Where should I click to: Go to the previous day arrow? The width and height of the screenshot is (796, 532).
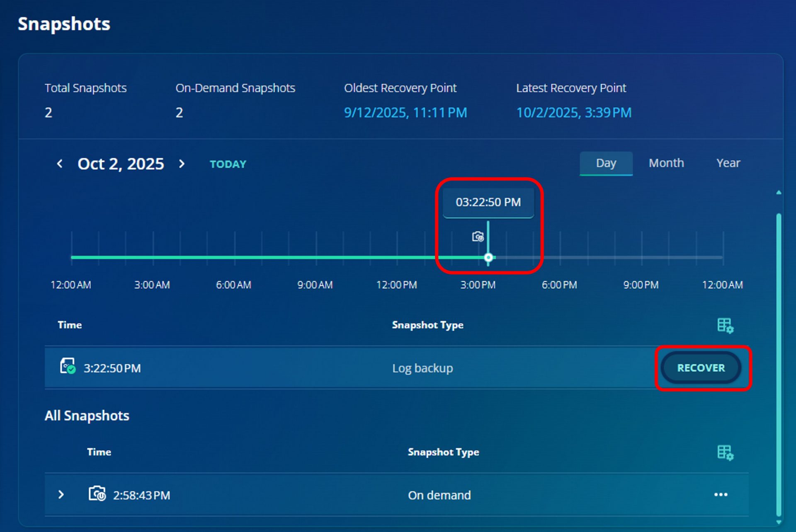tap(60, 164)
